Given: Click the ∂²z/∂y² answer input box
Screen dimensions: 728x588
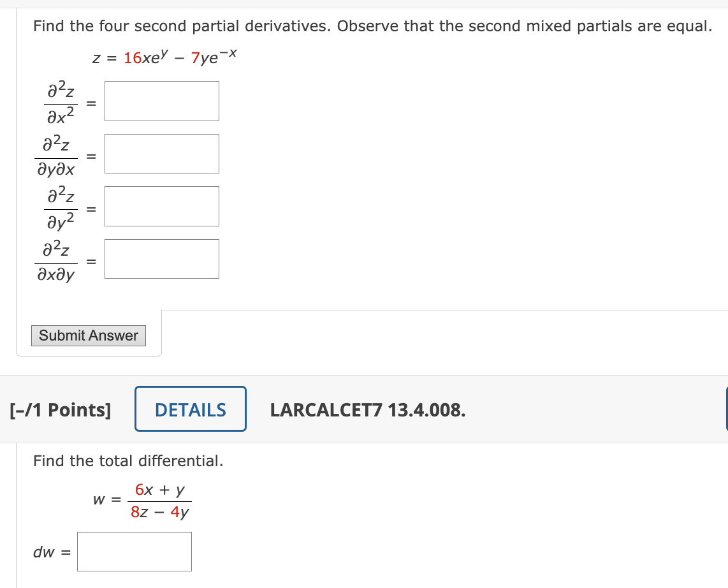Looking at the screenshot, I should [161, 205].
